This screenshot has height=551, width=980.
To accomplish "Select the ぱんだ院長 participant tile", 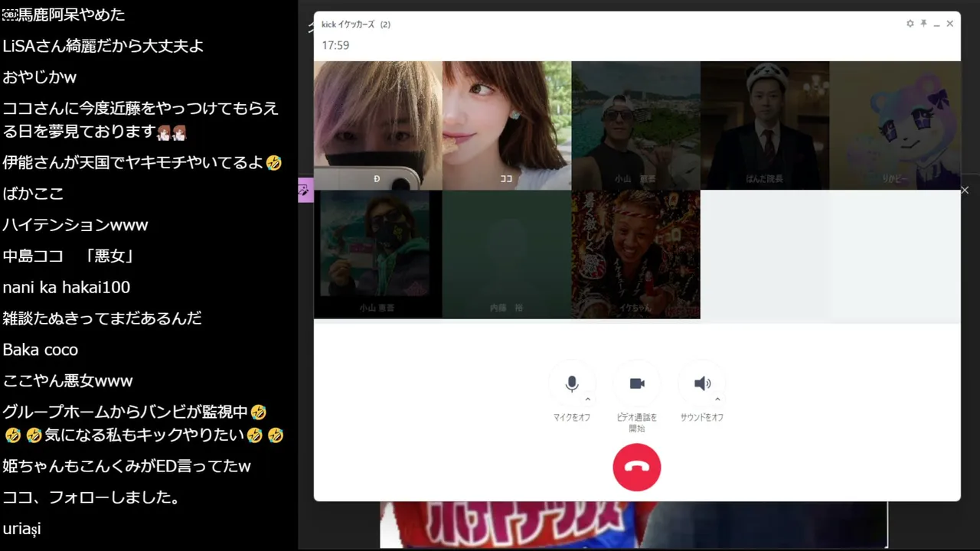I will (x=765, y=126).
